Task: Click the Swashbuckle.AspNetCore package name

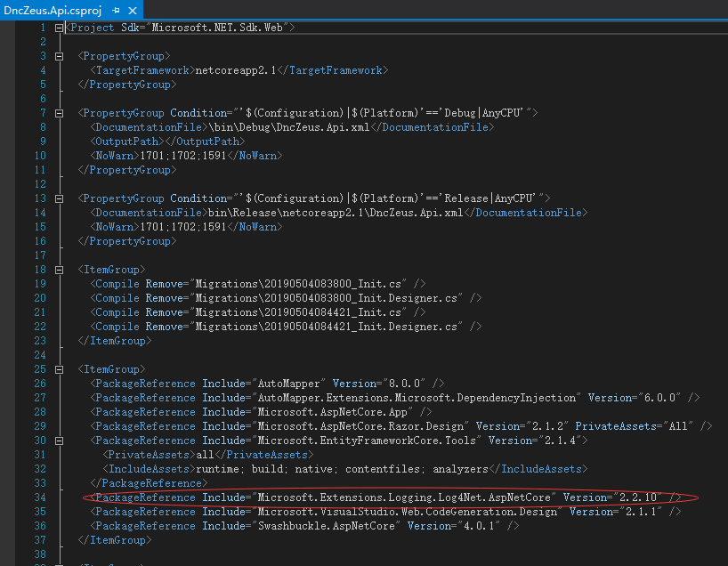Action: (x=327, y=526)
